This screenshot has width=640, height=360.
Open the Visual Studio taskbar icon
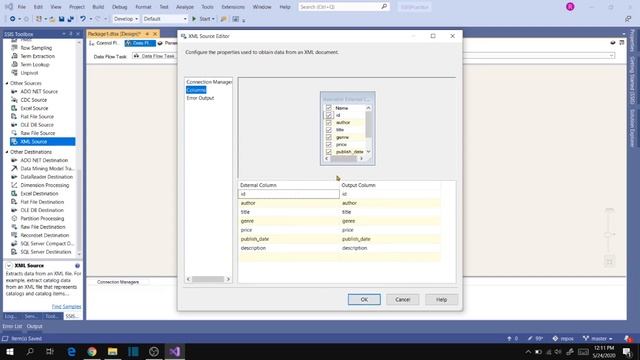[174, 351]
